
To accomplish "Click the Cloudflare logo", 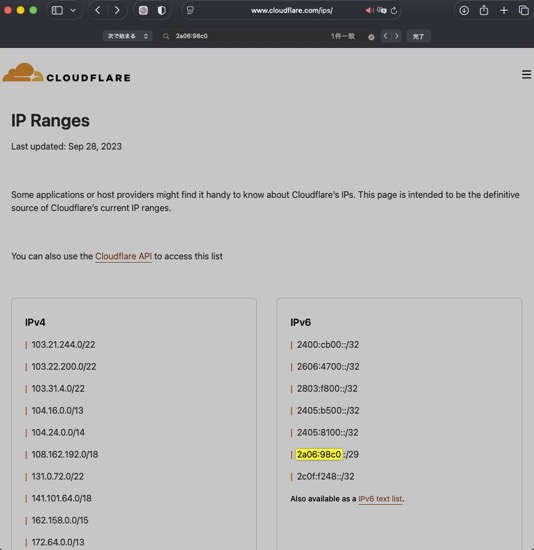I will pos(67,73).
